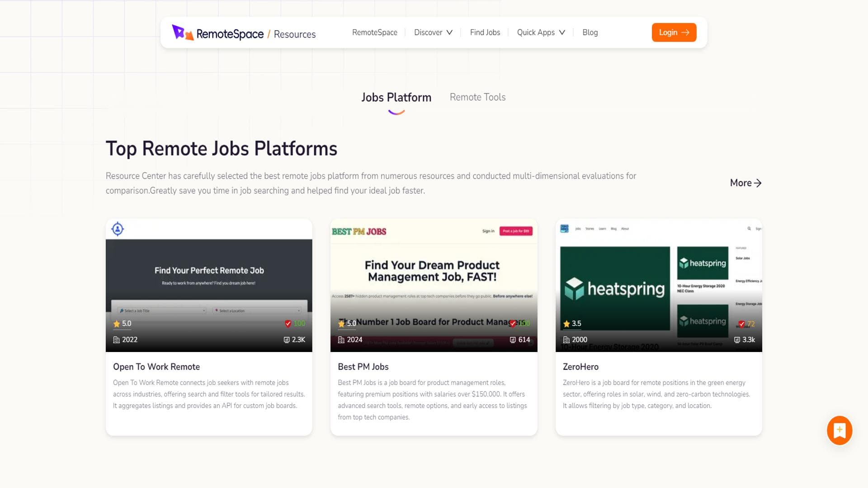The width and height of the screenshot is (868, 488).
Task: Click the star rating icon on Open To Work Remote card
Action: (x=117, y=324)
